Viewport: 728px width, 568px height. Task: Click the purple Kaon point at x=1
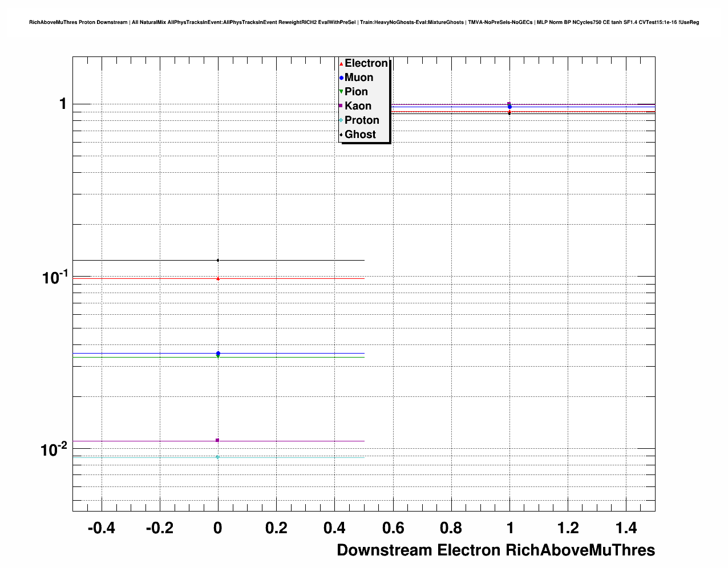pyautogui.click(x=509, y=104)
